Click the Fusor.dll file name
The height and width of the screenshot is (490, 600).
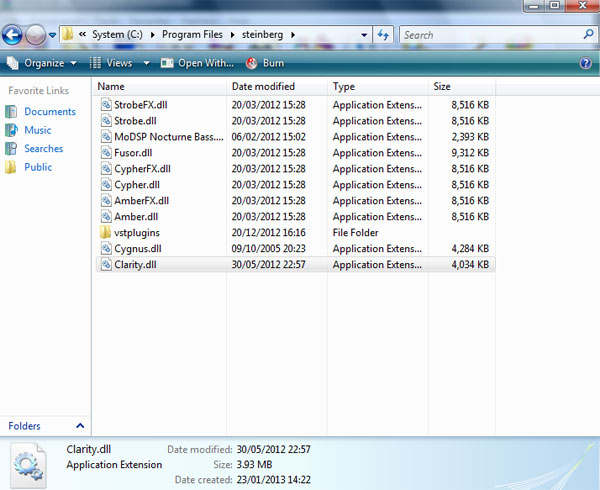click(x=133, y=153)
